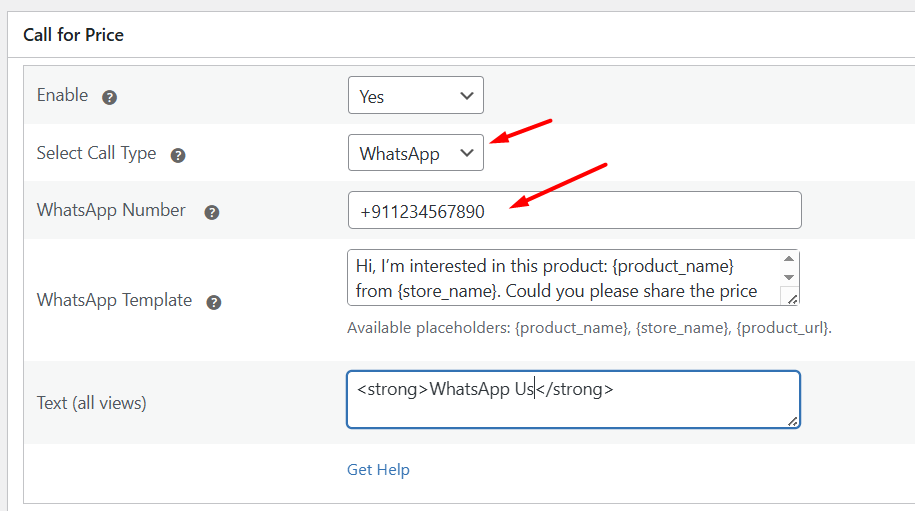This screenshot has width=915, height=511.
Task: Click the Enable field label
Action: (x=62, y=96)
